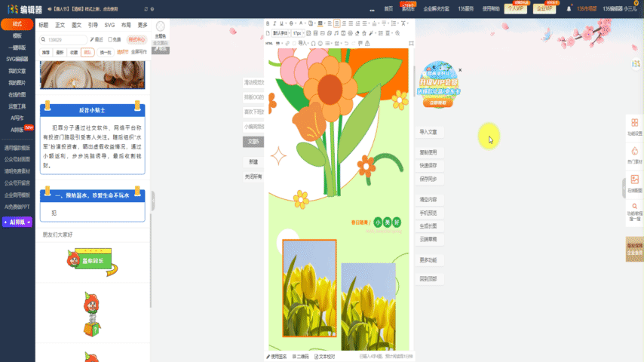
Task: Toggle bold formatting in editor toolbar
Action: point(268,23)
